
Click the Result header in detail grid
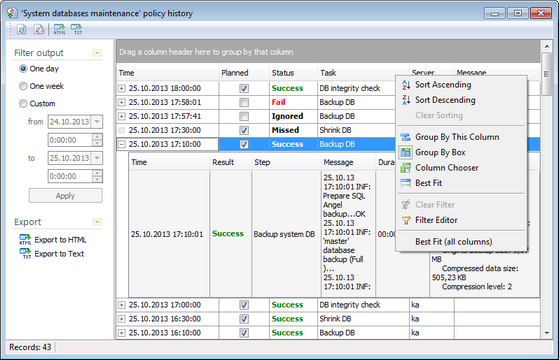coord(231,162)
